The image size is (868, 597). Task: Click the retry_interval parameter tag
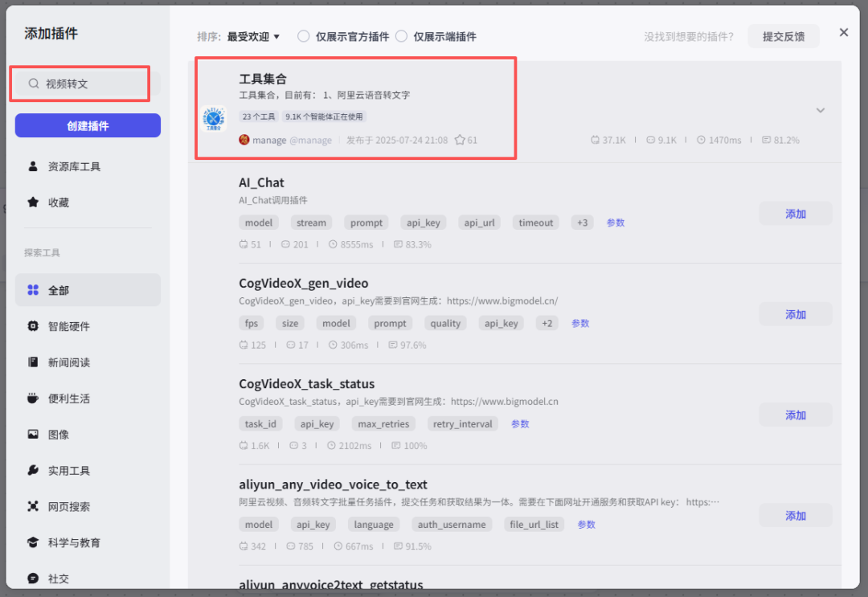[x=462, y=423]
